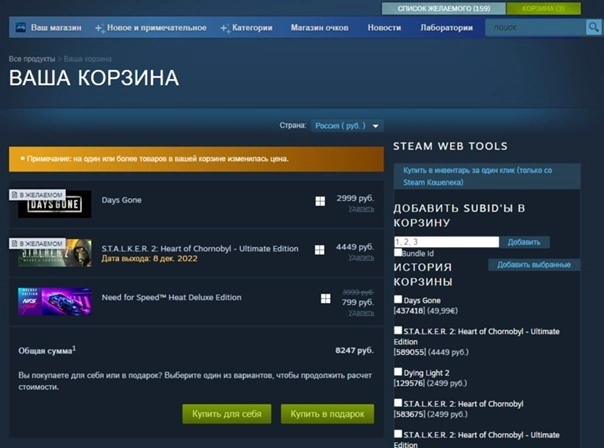Open Лаборатории section
The height and width of the screenshot is (448, 604).
pyautogui.click(x=446, y=28)
